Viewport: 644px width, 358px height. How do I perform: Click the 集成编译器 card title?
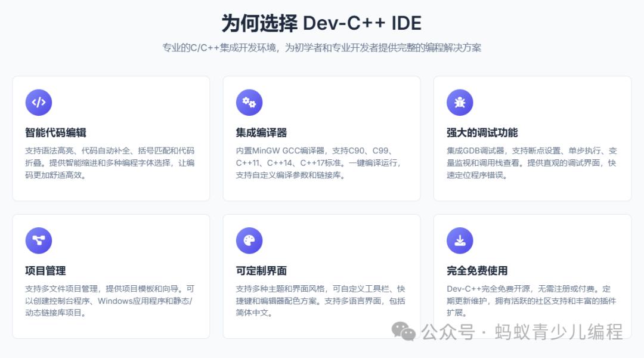(261, 133)
